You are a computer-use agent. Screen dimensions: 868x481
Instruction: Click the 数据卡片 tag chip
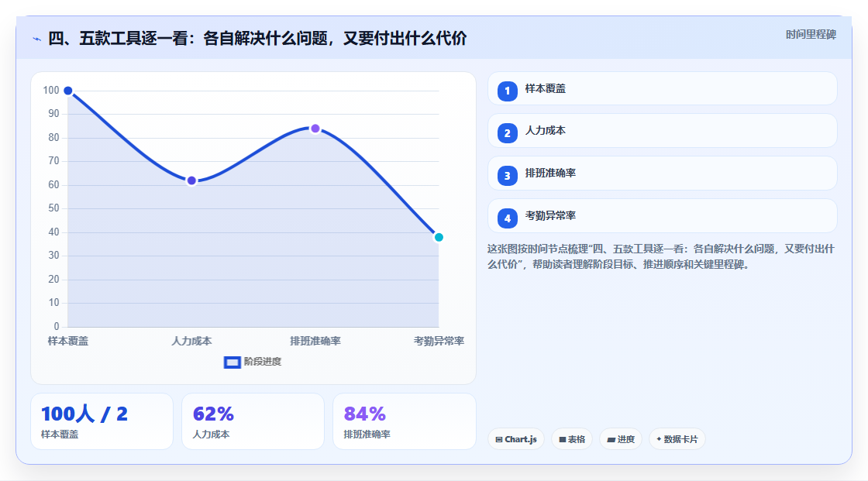[x=677, y=439]
